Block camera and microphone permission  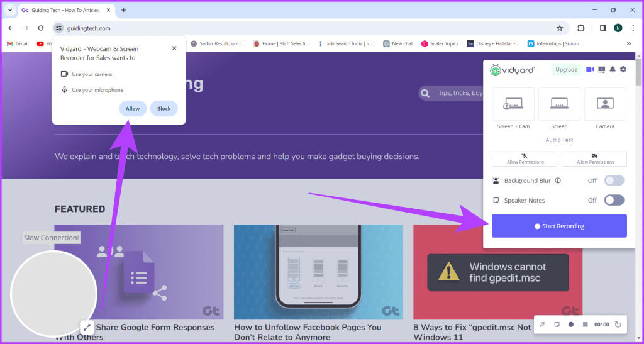[164, 108]
